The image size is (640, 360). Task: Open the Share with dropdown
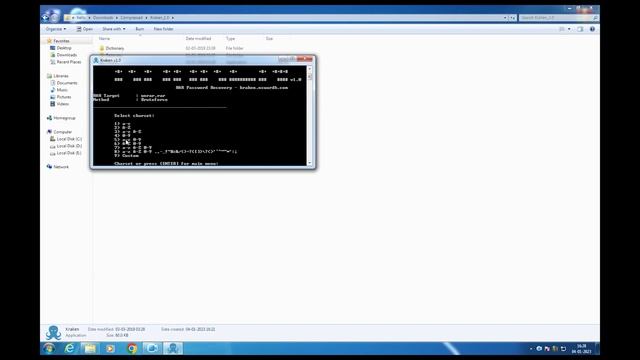[114, 29]
